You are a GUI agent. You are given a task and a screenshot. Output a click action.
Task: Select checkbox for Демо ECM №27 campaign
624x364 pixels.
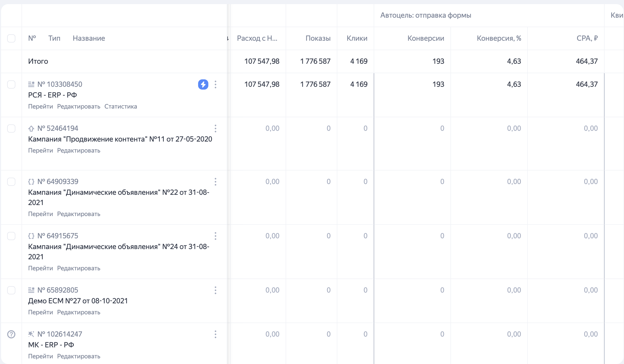[x=11, y=290]
